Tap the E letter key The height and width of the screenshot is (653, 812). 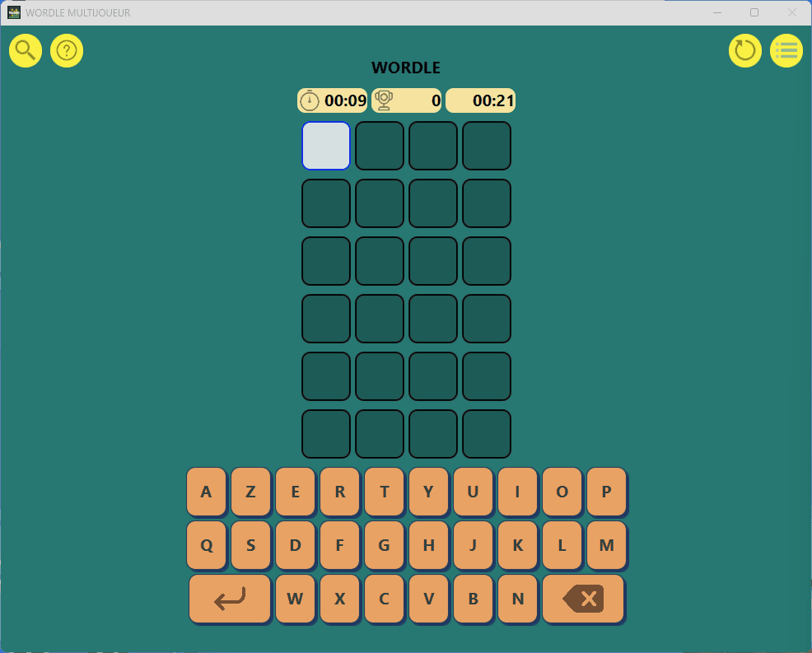(295, 492)
